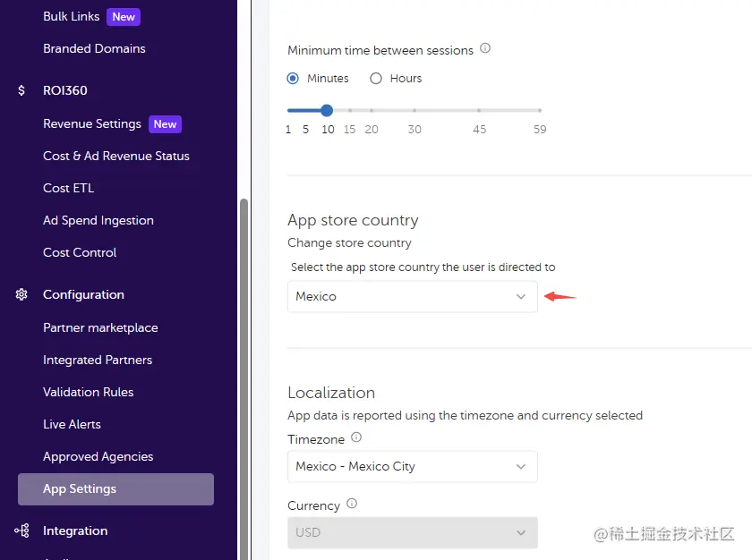Click the Configuration section header

pos(83,294)
